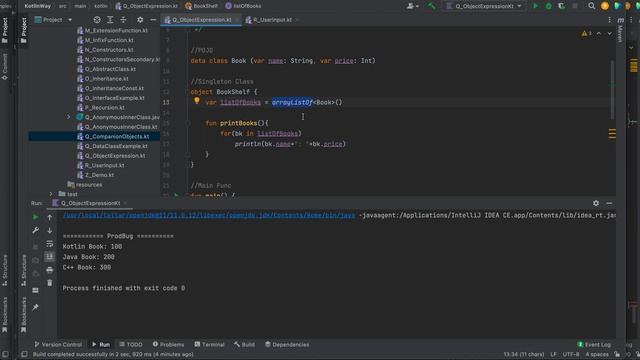640x360 pixels.
Task: Go to previous highlighted error arrow
Action: [599, 33]
